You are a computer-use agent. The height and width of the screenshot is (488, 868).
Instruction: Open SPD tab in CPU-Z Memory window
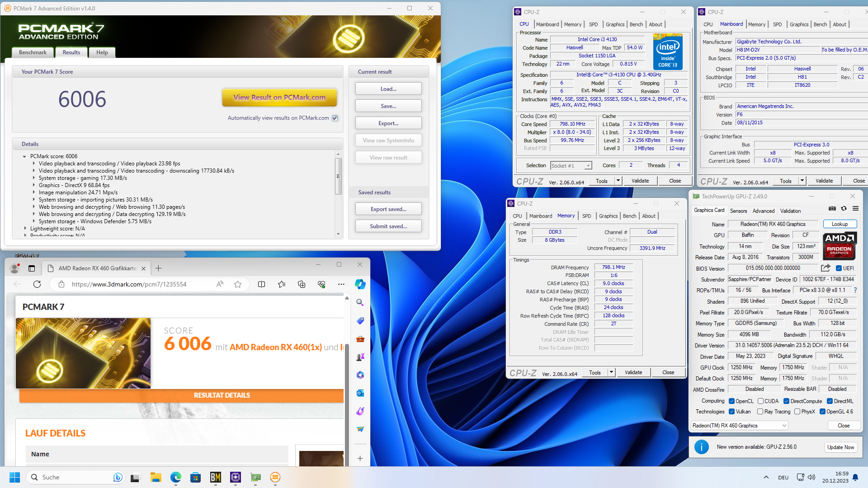(586, 216)
